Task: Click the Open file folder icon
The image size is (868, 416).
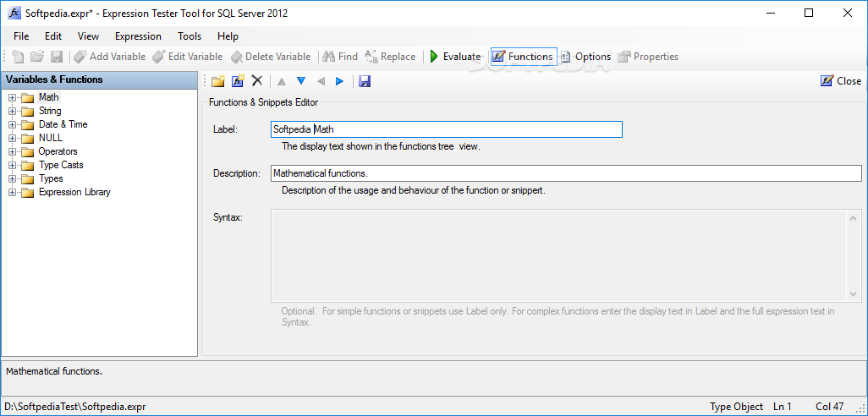Action: click(x=37, y=57)
